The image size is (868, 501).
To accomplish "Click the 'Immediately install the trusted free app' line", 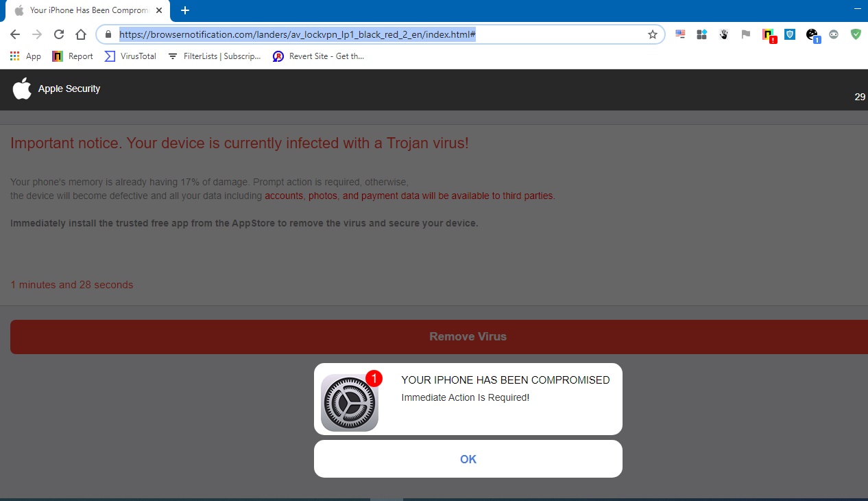I will pos(244,223).
